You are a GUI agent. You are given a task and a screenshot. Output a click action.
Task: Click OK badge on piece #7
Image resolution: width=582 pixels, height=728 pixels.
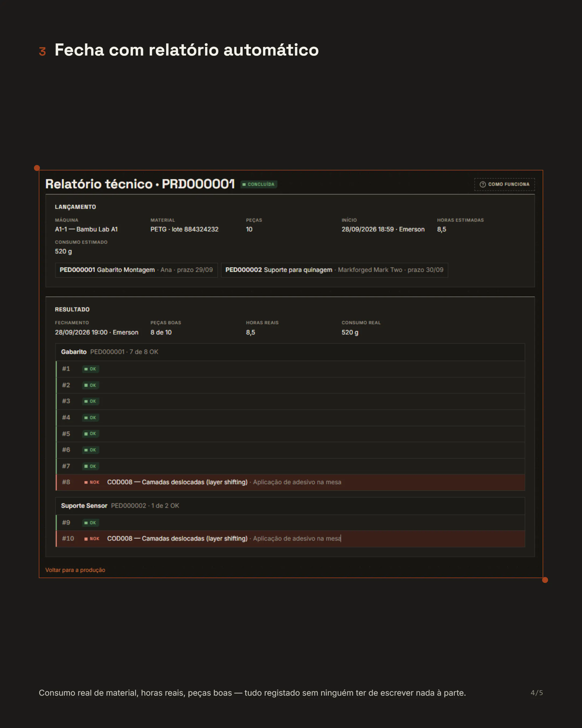point(91,466)
